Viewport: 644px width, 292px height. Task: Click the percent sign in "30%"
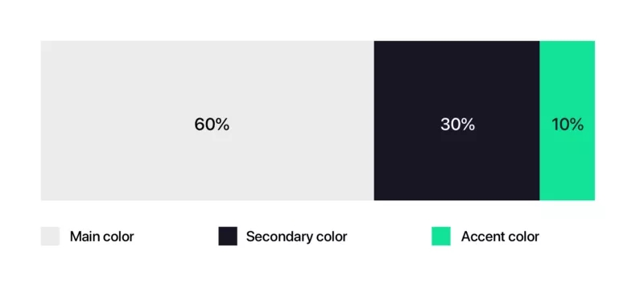pos(469,125)
